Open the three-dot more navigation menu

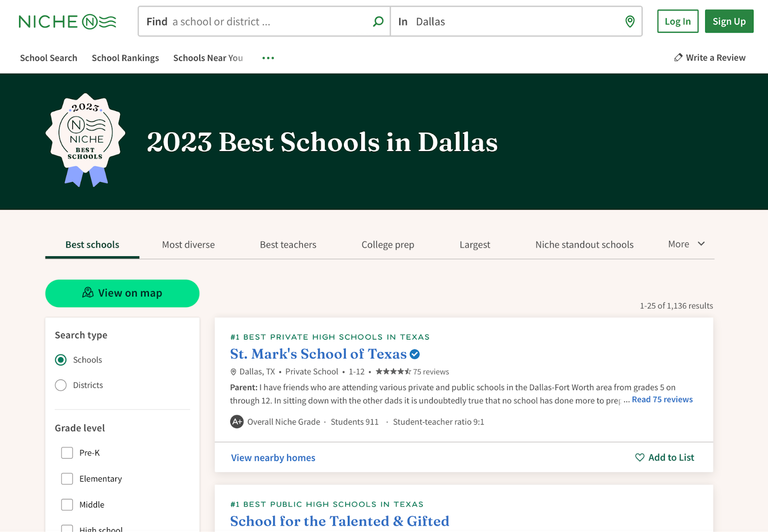click(268, 58)
